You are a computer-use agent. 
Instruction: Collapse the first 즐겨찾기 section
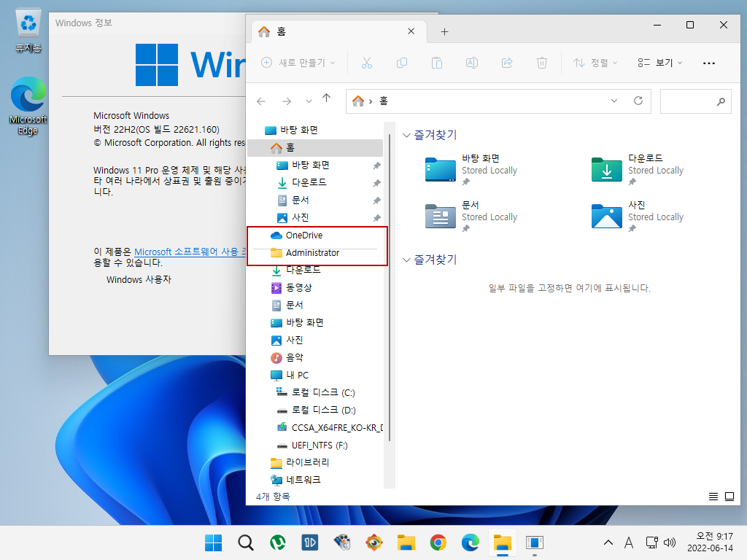pos(406,135)
